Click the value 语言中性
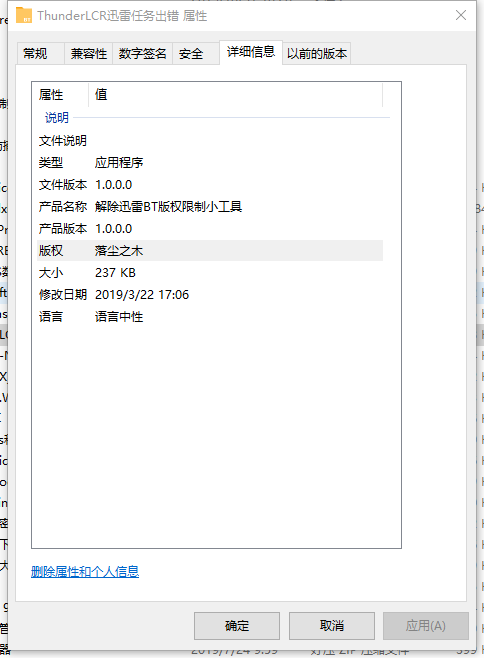 click(119, 316)
